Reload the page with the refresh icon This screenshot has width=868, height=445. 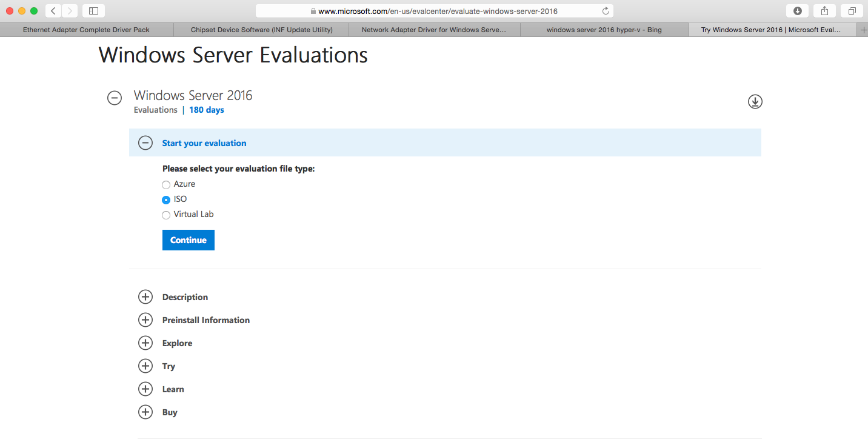click(x=606, y=11)
